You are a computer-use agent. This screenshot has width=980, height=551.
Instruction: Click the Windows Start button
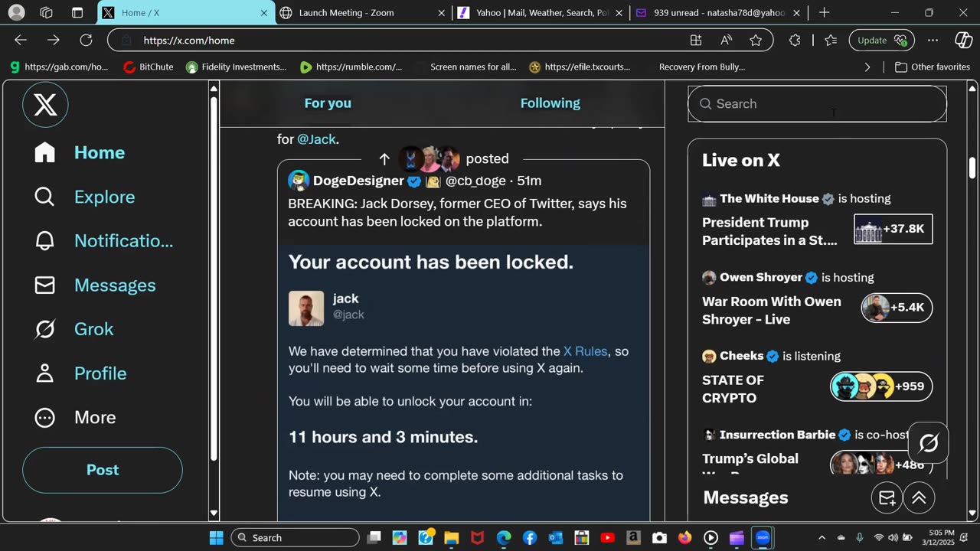[216, 537]
